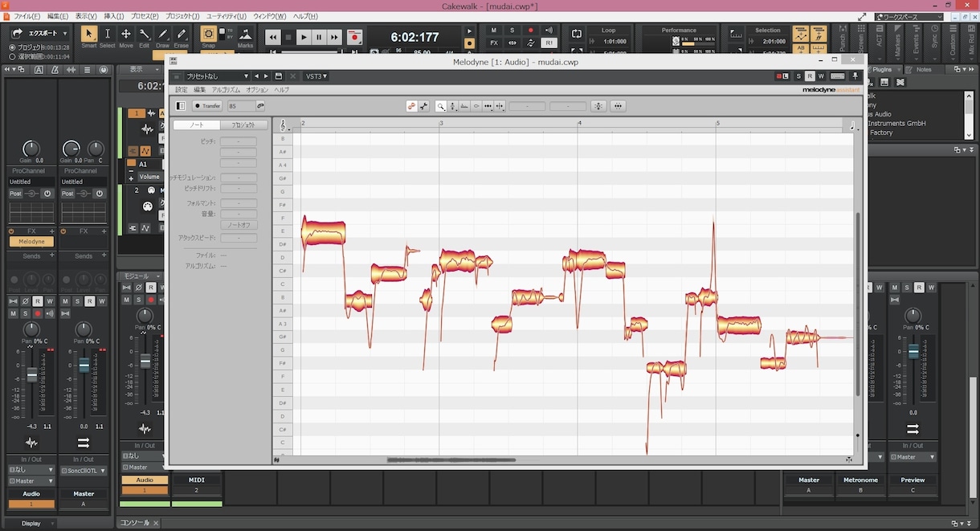Open the SoncClIOTL output dropdown
Viewport: 980px width, 531px height.
(x=84, y=470)
